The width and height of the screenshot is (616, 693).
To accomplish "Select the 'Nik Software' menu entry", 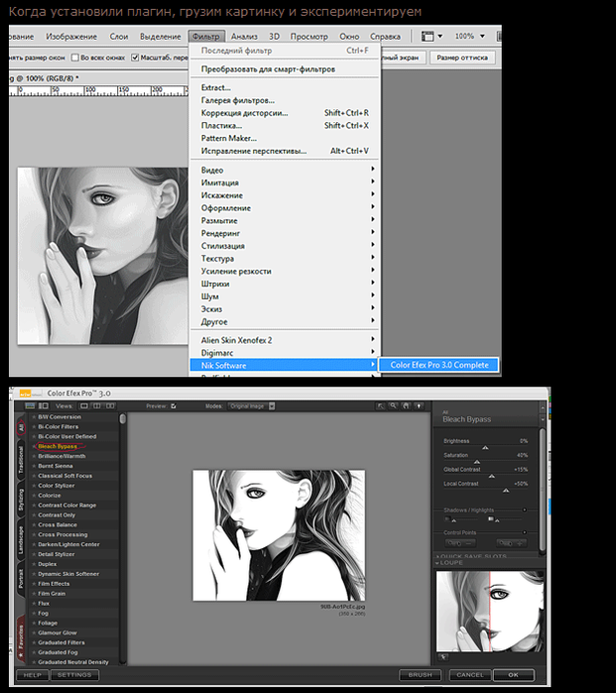I will click(x=284, y=365).
